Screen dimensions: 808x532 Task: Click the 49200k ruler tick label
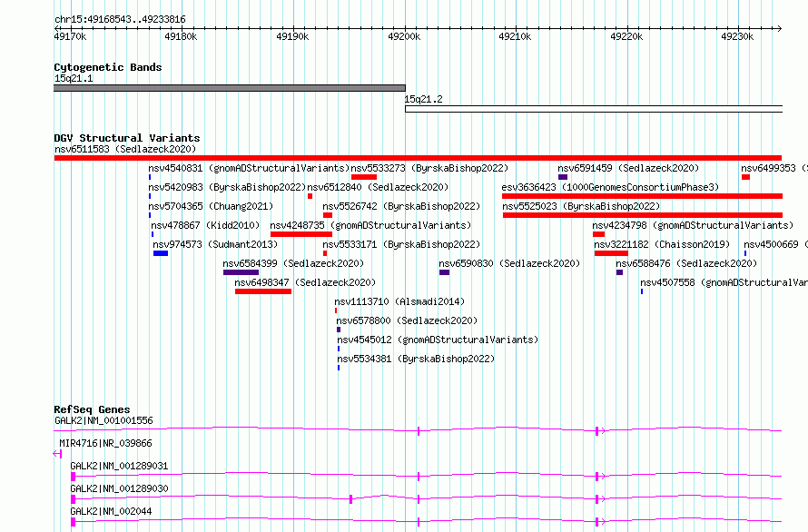[x=404, y=36]
